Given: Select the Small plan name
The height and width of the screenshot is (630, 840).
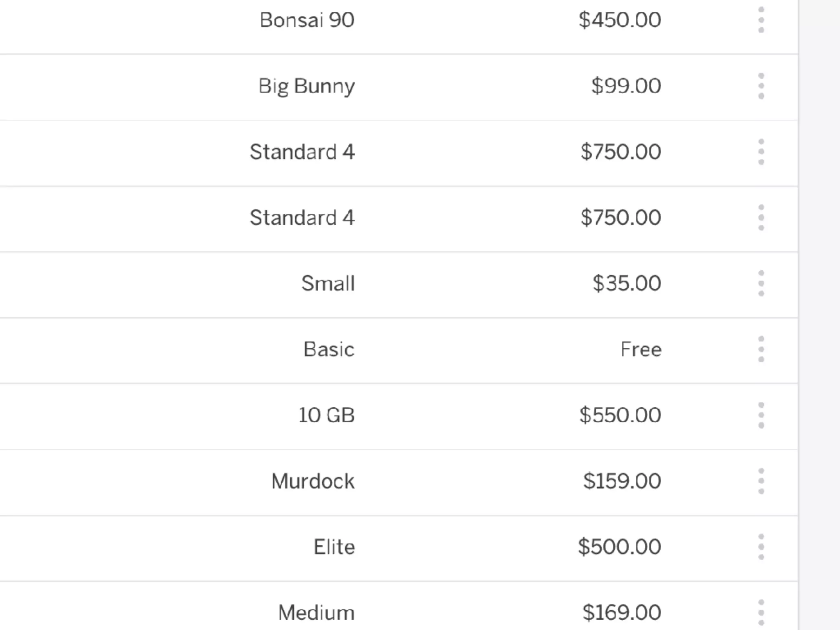Looking at the screenshot, I should pos(328,283).
